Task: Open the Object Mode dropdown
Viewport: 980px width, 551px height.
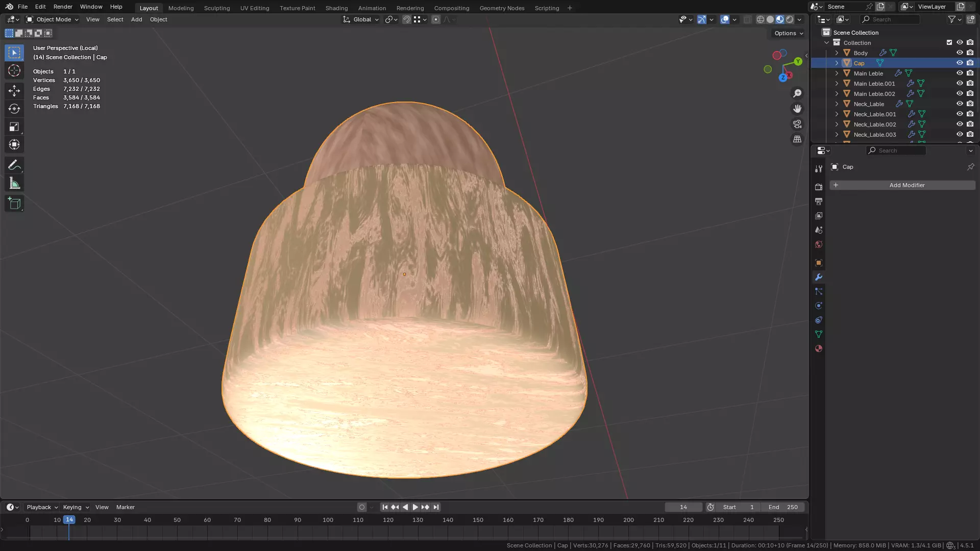Action: (53, 19)
